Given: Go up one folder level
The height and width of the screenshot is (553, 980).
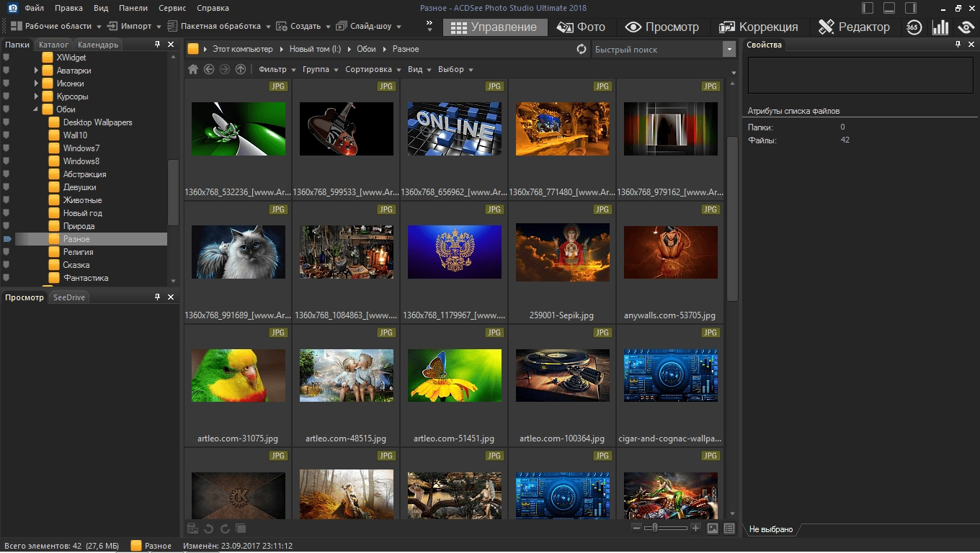Looking at the screenshot, I should (241, 69).
